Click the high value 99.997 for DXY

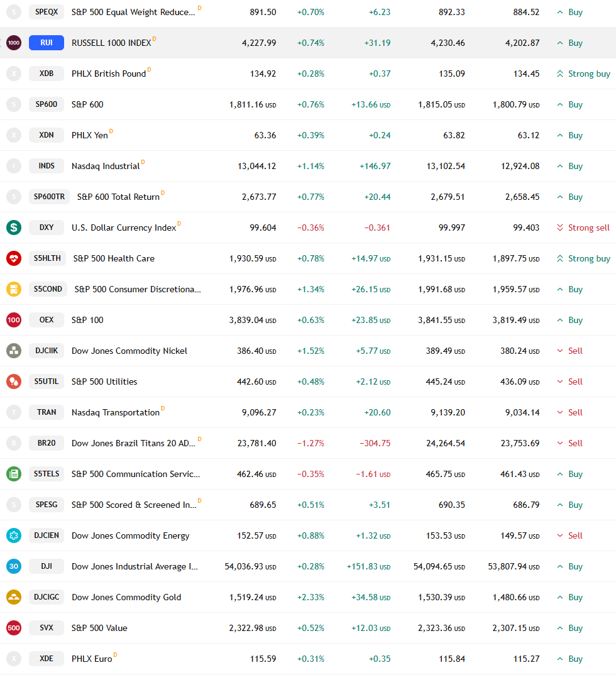pos(451,228)
